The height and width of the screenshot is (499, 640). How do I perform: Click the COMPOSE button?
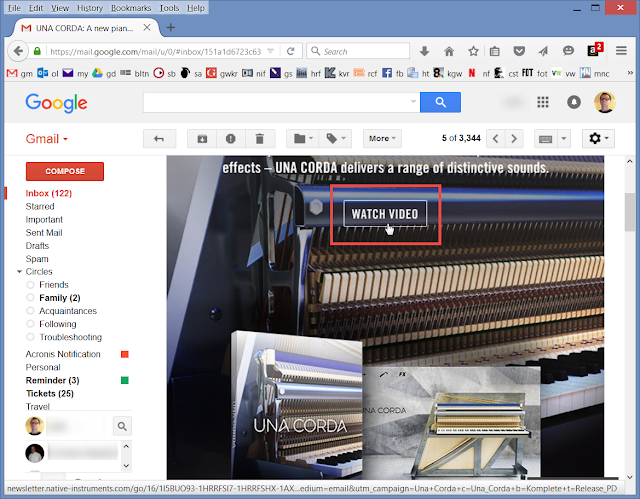[x=65, y=171]
